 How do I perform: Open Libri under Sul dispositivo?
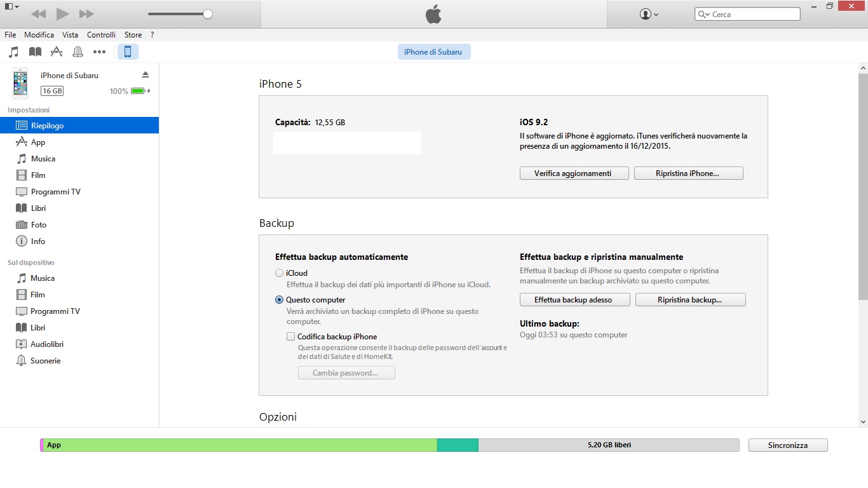pyautogui.click(x=79, y=328)
